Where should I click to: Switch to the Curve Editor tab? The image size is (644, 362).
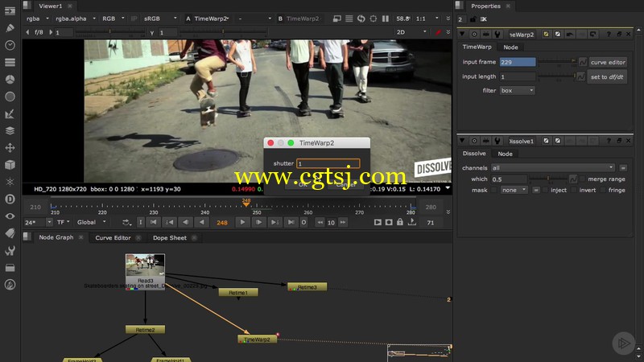[113, 237]
